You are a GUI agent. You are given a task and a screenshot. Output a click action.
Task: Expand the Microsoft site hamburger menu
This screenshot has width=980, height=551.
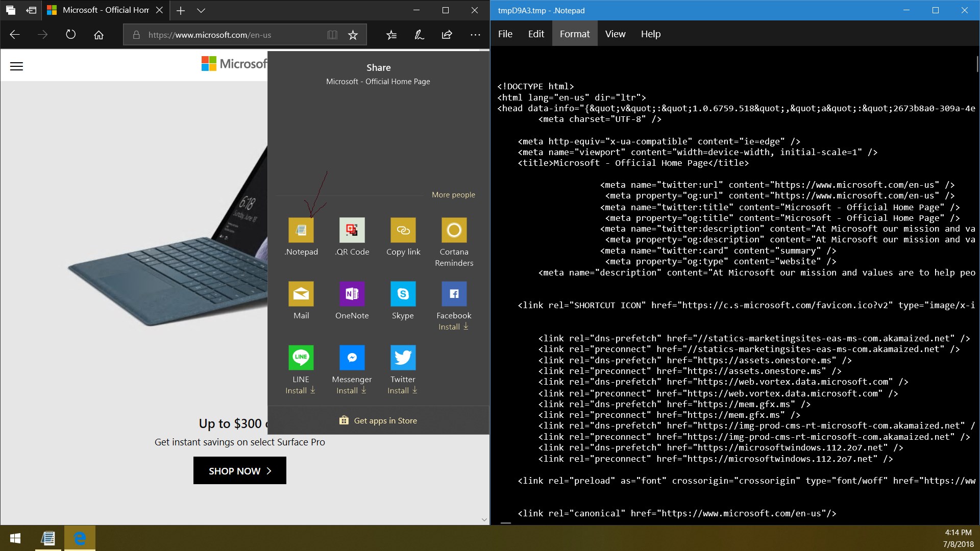(x=17, y=66)
